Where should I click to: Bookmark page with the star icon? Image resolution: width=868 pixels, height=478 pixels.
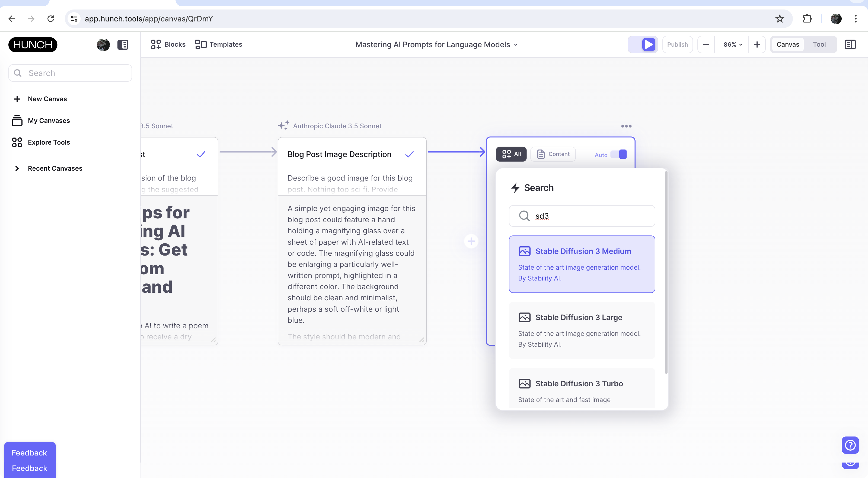[x=779, y=18]
